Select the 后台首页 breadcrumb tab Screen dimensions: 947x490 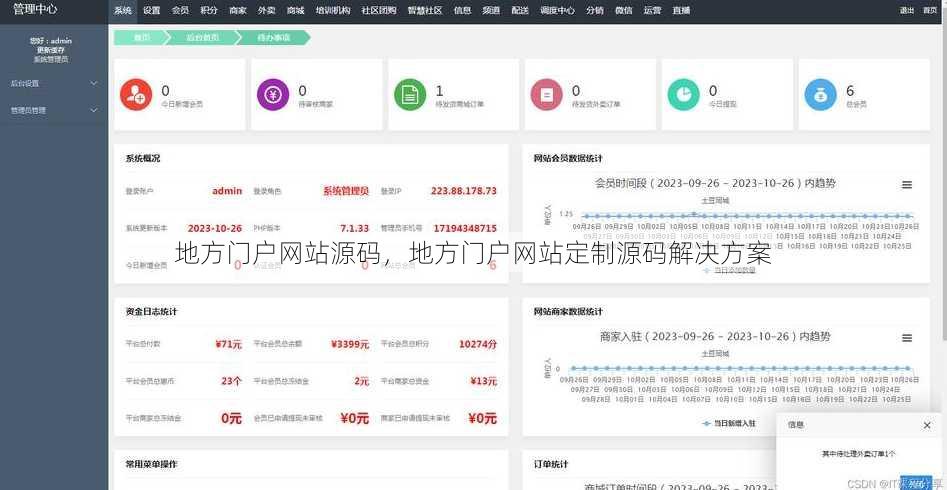pyautogui.click(x=202, y=37)
